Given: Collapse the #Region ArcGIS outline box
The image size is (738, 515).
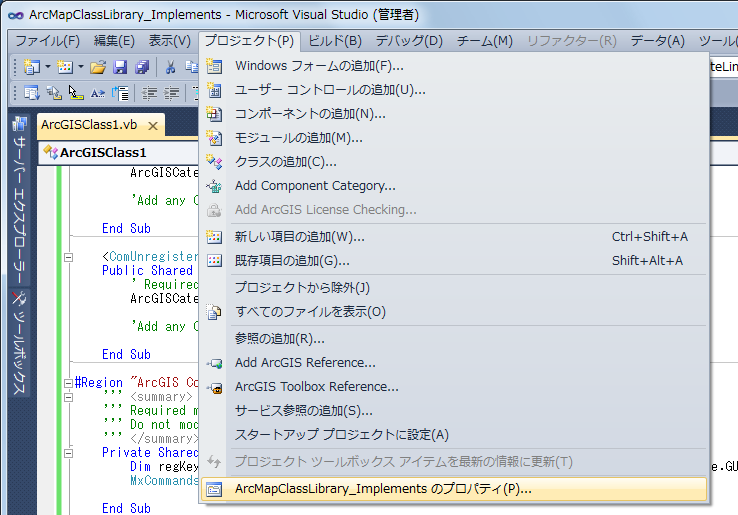Looking at the screenshot, I should pyautogui.click(x=68, y=383).
